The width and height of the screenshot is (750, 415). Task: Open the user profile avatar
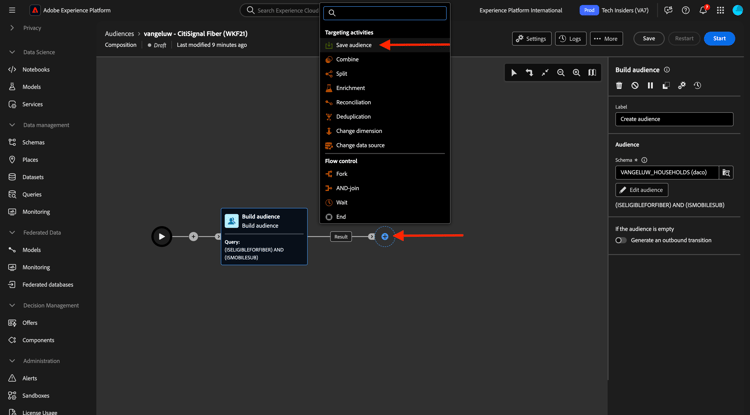point(738,10)
